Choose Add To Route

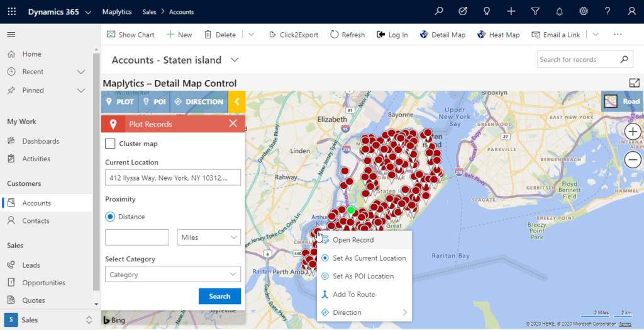click(x=364, y=294)
